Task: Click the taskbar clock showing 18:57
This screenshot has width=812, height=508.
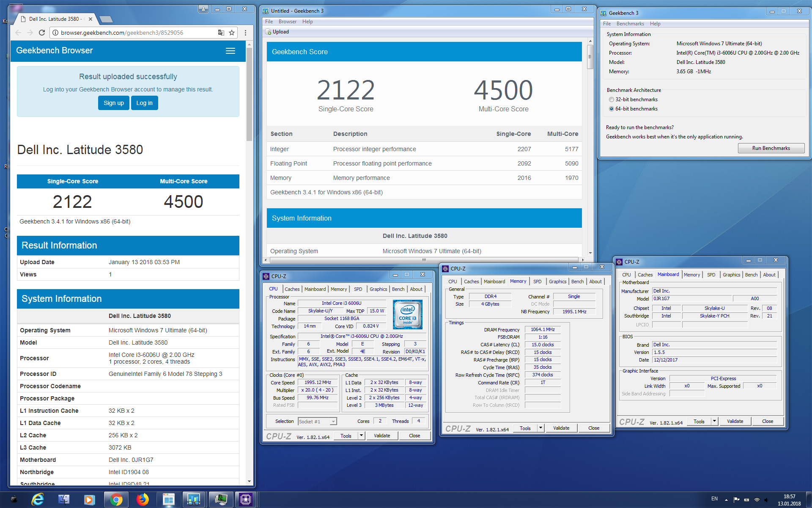Action: [x=789, y=500]
